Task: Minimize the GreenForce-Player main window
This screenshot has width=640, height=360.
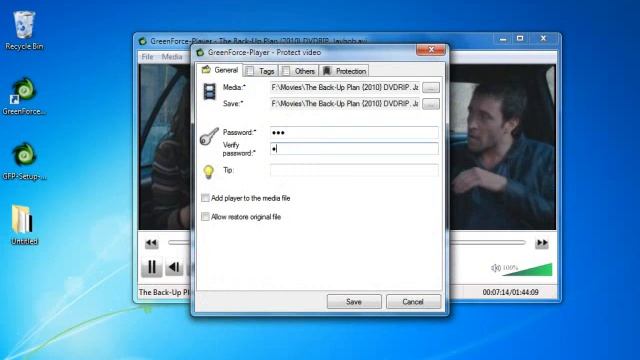Action: pyautogui.click(x=503, y=39)
